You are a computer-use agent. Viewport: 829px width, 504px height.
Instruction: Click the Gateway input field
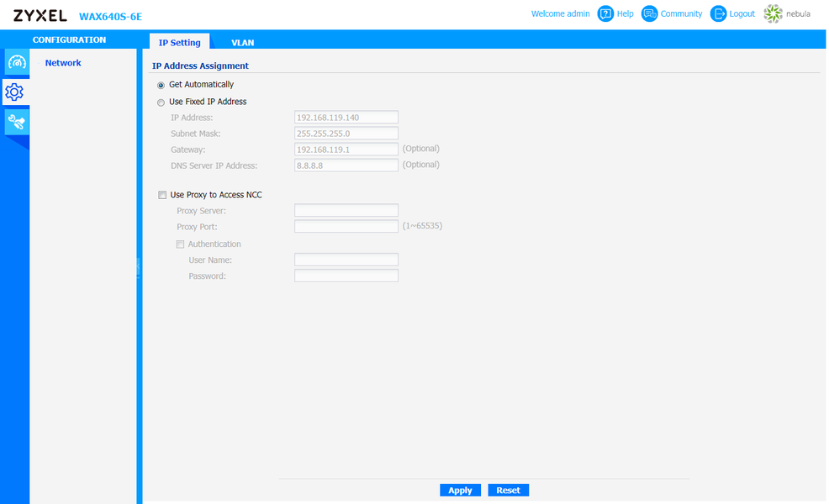click(346, 150)
